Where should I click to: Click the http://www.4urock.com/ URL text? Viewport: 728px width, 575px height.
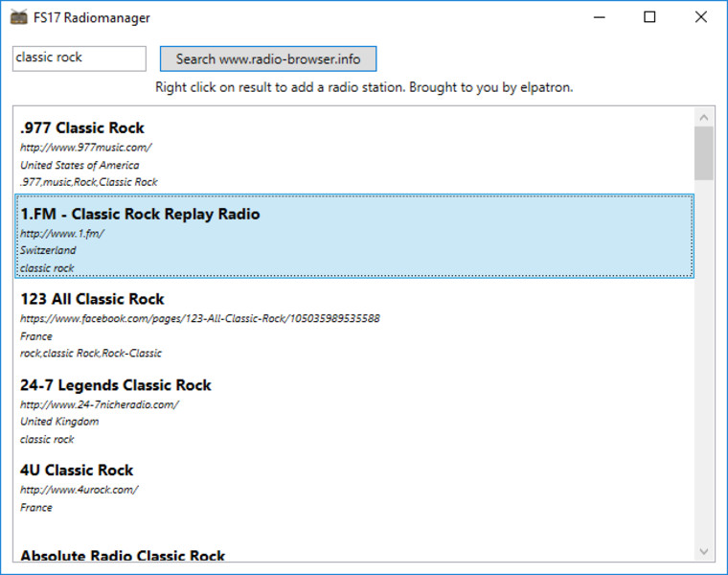(80, 490)
